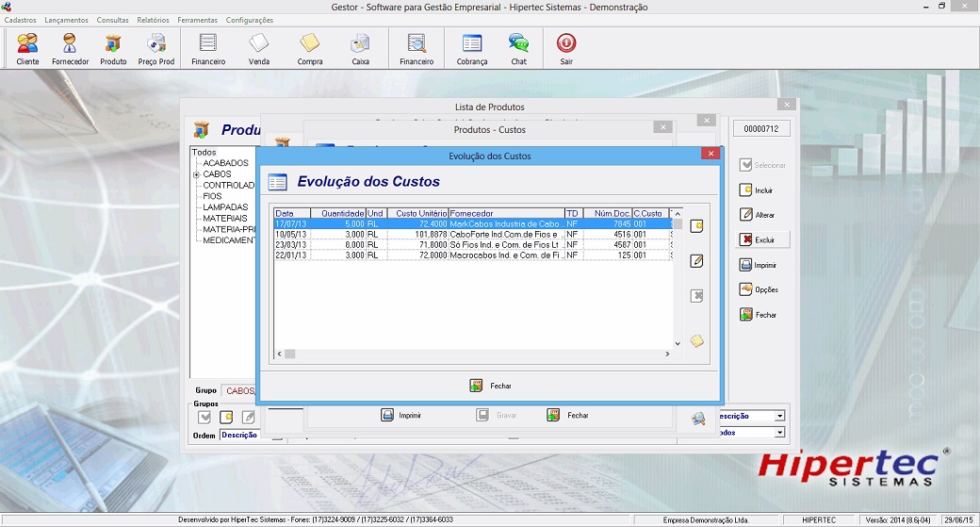Screen dimensions: 980x527
Task: Click the yellow note icon beside the cost grid
Action: click(696, 340)
